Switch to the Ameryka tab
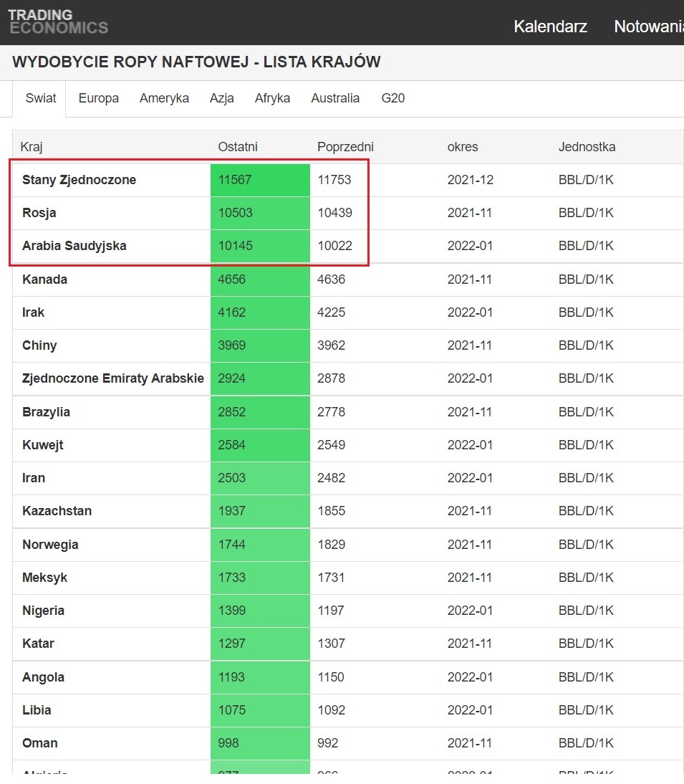 pyautogui.click(x=164, y=98)
